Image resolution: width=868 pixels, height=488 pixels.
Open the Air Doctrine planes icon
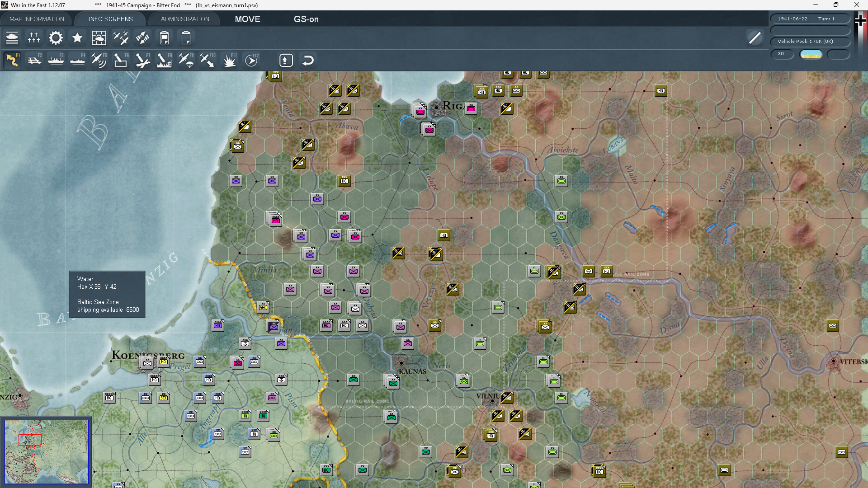[121, 38]
